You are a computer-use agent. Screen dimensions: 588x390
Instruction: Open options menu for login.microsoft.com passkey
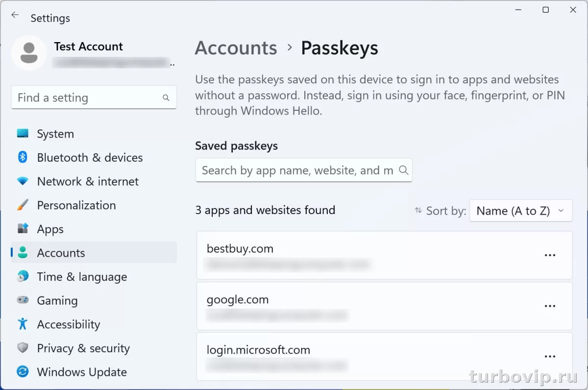[x=550, y=356]
